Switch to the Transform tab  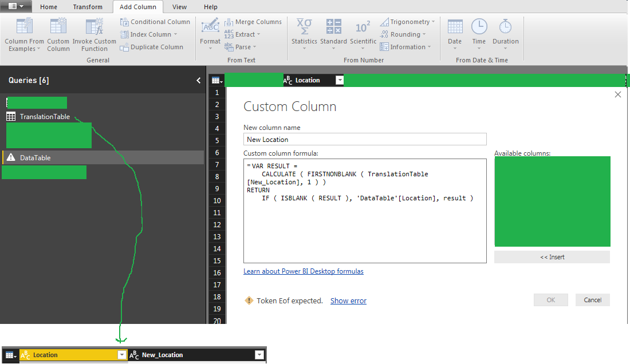coord(88,7)
